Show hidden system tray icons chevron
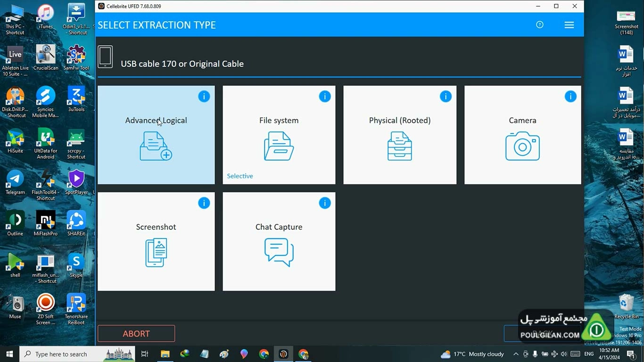The width and height of the screenshot is (644, 362). [516, 354]
